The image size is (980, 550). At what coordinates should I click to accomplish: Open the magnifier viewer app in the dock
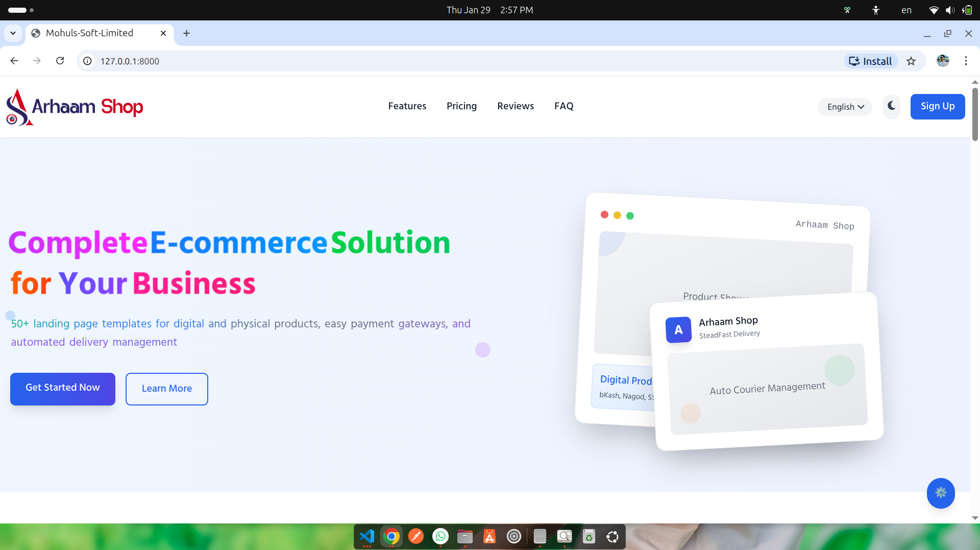coord(565,537)
